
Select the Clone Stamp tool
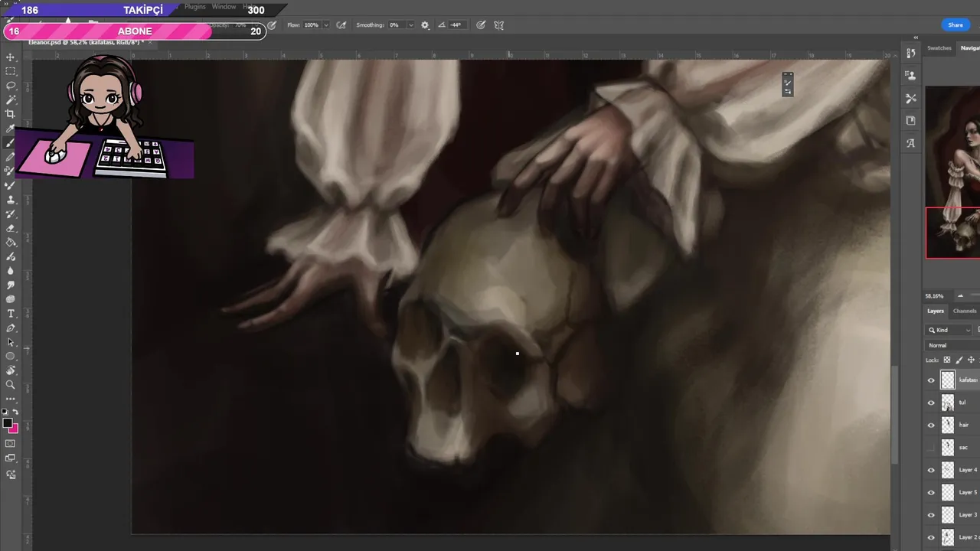pyautogui.click(x=11, y=200)
